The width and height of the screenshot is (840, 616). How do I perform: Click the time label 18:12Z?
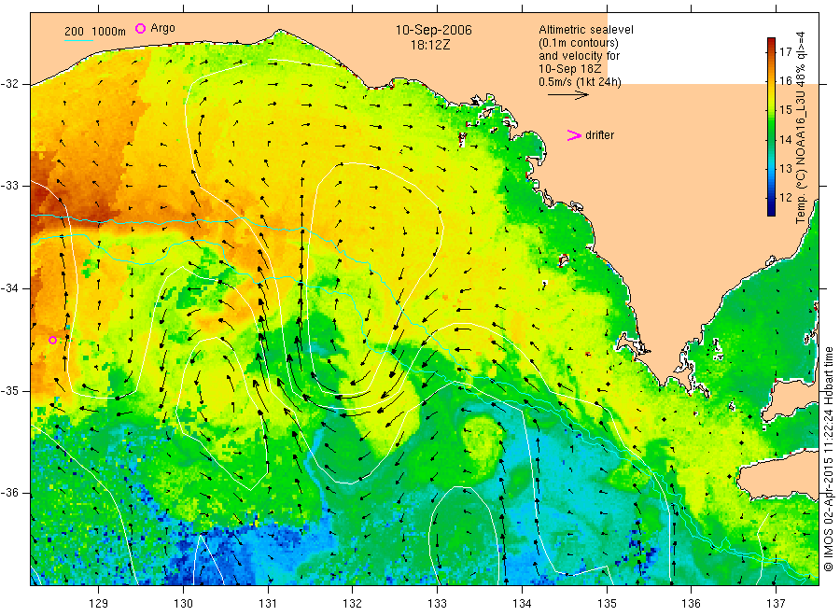tap(430, 46)
